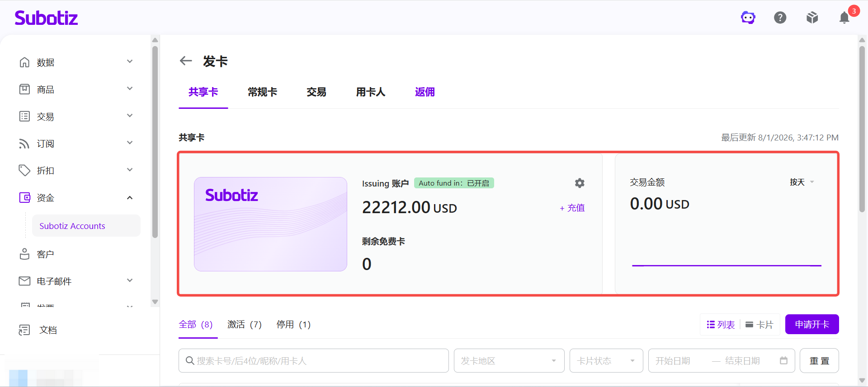The image size is (868, 387).
Task: Click the 折扣 tag icon in sidebar
Action: click(24, 170)
